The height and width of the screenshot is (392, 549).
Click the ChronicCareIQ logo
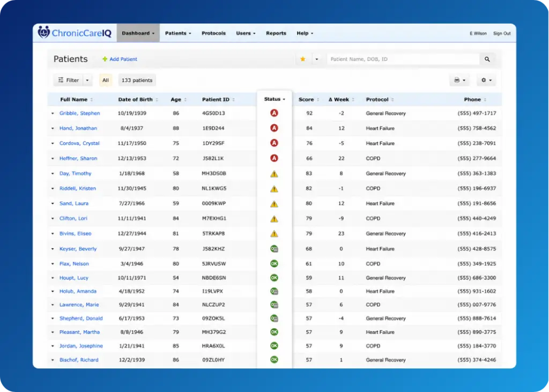(x=75, y=33)
